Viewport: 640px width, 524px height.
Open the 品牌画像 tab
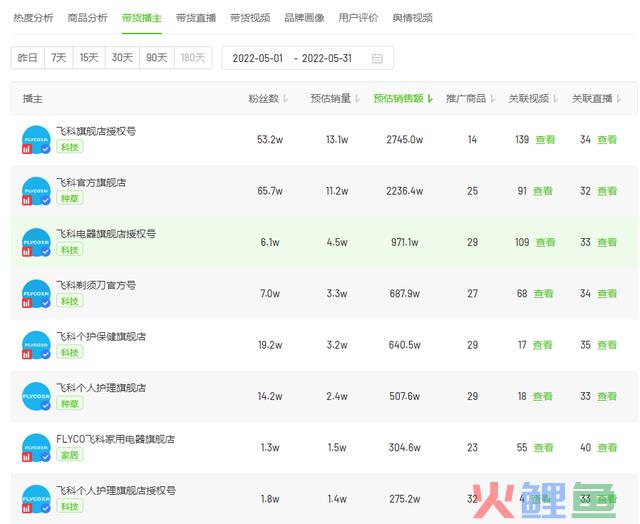click(x=304, y=18)
